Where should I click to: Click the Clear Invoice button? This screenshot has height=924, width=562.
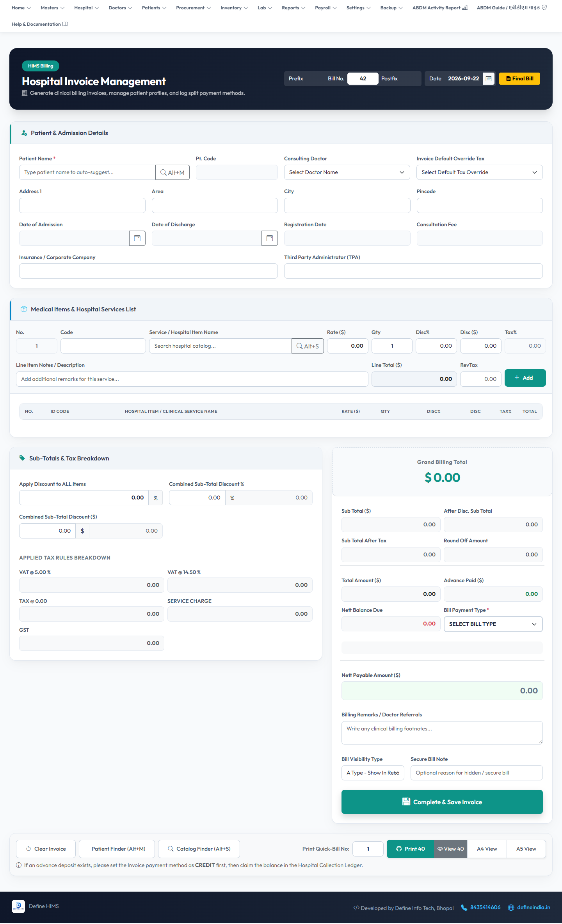(x=46, y=849)
